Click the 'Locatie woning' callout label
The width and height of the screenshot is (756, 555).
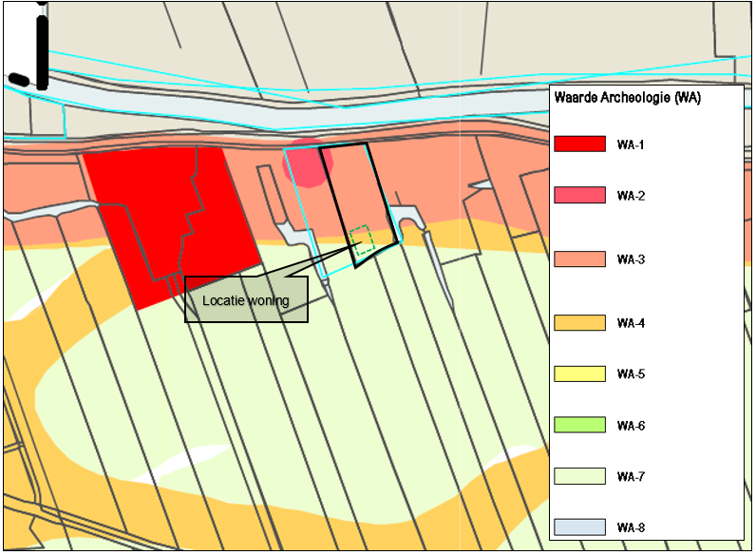click(x=246, y=300)
